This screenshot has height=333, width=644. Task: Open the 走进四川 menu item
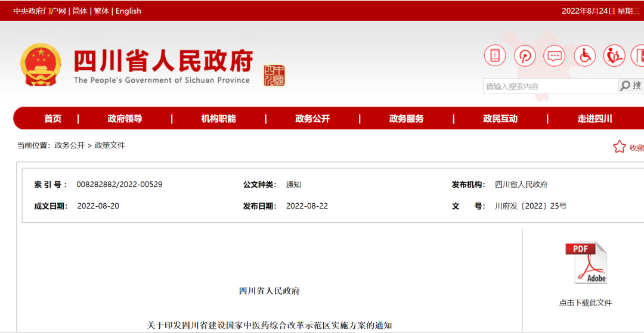[595, 119]
